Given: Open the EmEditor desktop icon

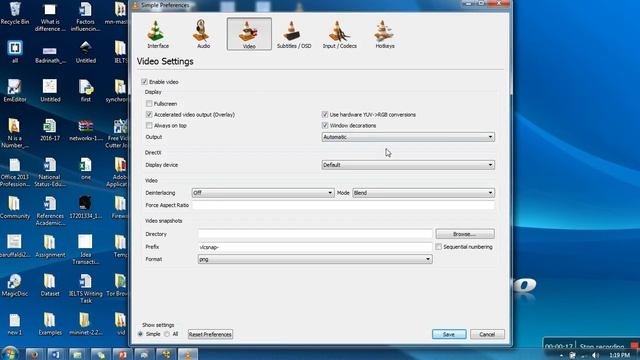Looking at the screenshot, I should click(x=15, y=91).
